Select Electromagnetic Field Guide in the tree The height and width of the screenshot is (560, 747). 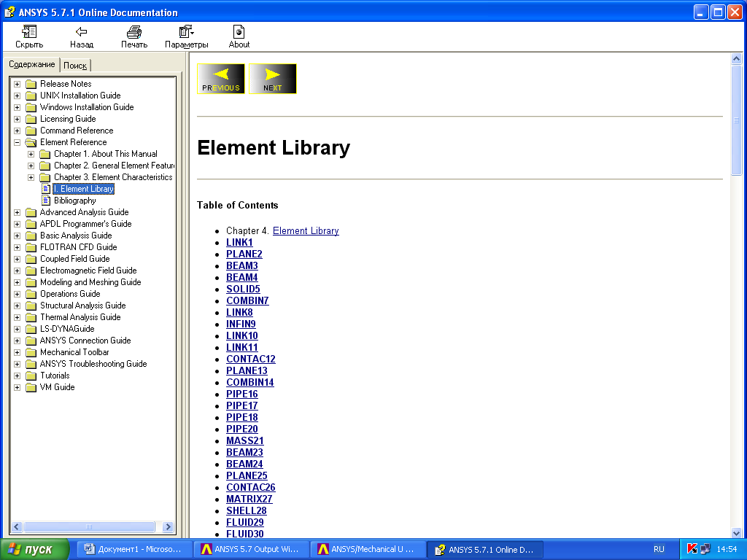(88, 271)
